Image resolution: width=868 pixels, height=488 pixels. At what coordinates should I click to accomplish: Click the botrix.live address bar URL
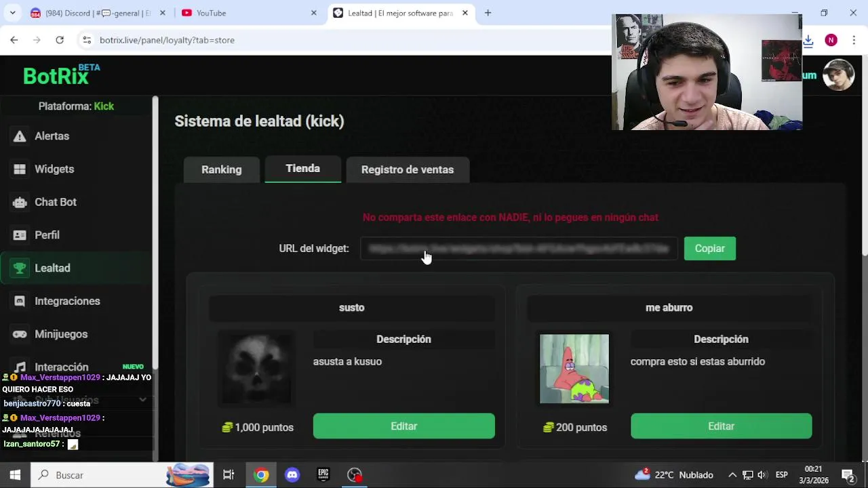167,40
